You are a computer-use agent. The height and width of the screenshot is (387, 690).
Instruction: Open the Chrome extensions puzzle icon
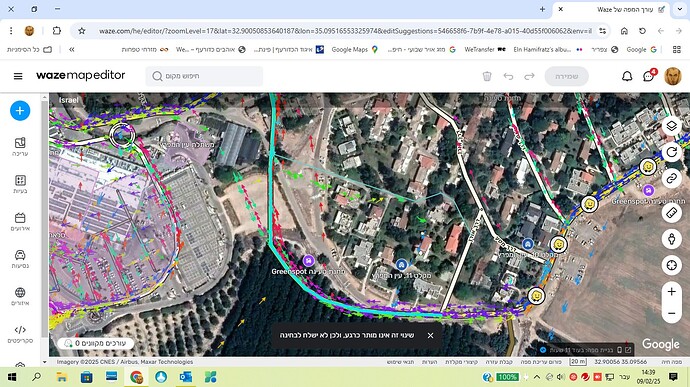coord(57,31)
